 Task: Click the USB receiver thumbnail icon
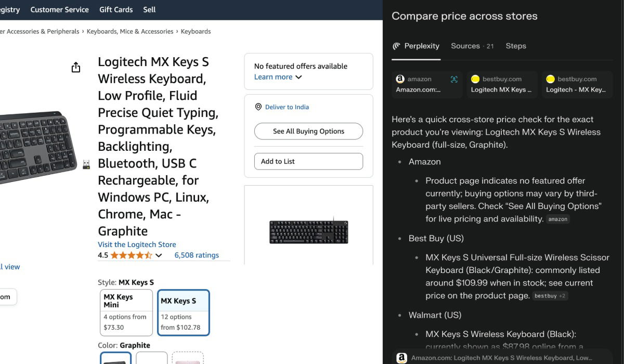(86, 164)
